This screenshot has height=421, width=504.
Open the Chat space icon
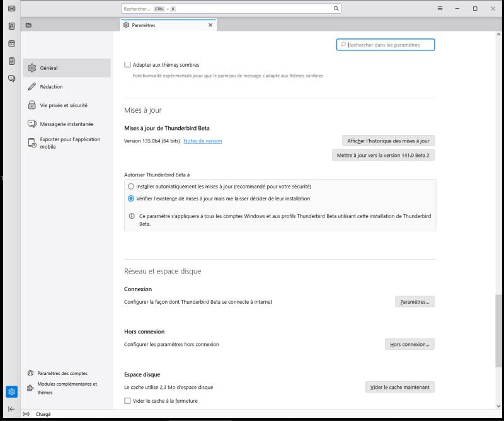[11, 79]
